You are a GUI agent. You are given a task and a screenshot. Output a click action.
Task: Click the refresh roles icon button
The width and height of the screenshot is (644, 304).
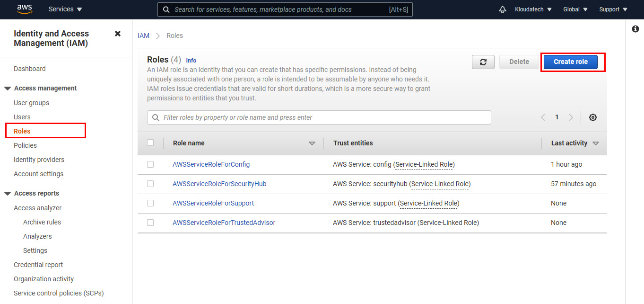click(483, 62)
